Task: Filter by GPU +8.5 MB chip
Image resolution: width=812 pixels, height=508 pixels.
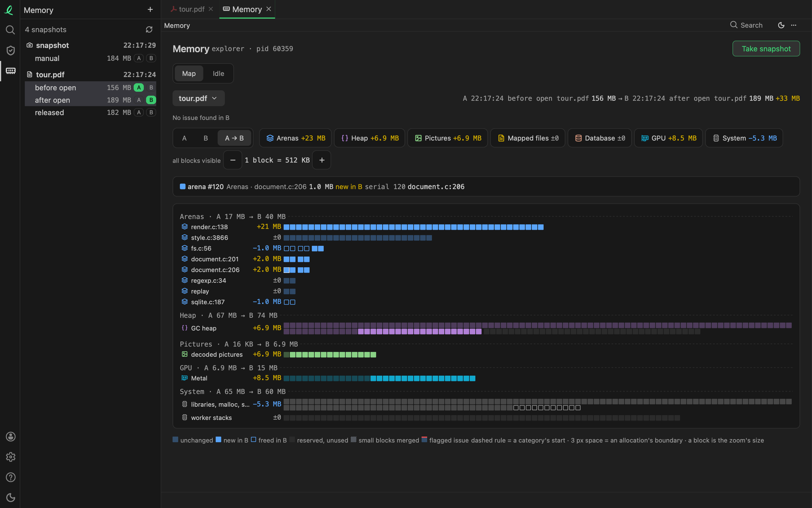Action: pyautogui.click(x=668, y=138)
